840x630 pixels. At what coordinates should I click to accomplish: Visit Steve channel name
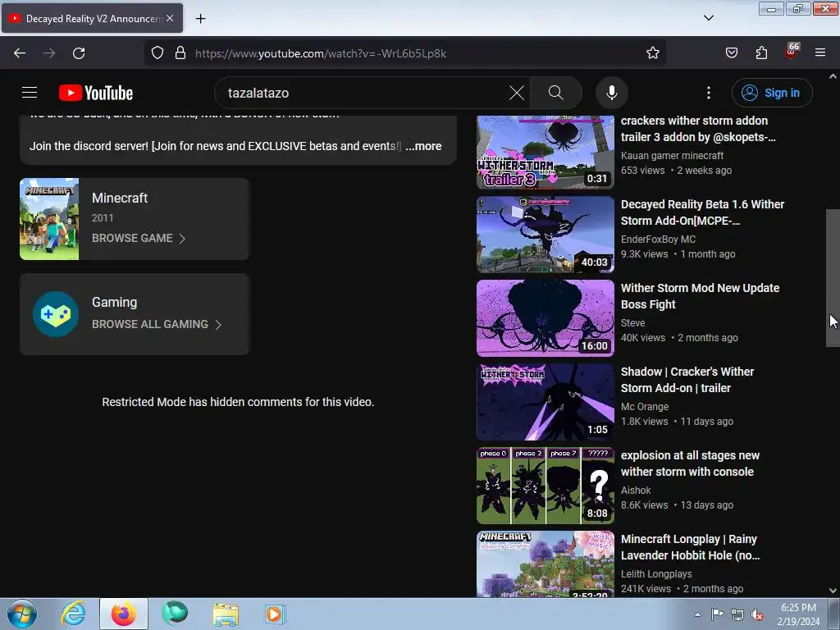pos(632,323)
